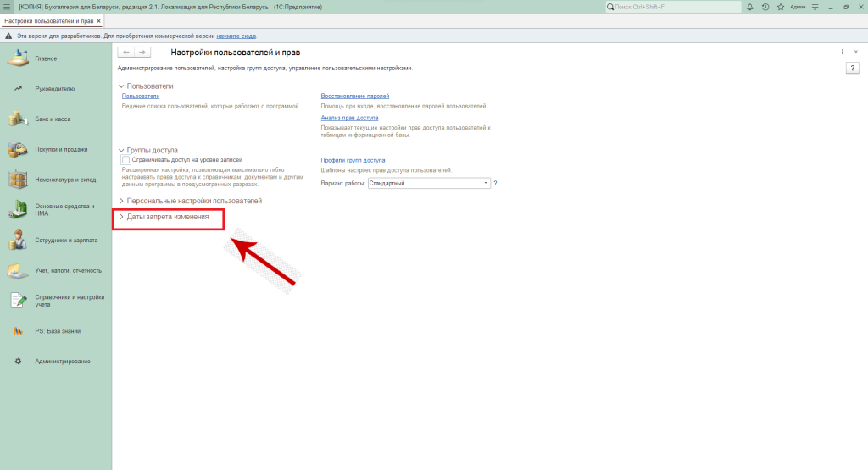This screenshot has width=868, height=470.
Task: Collapse the Пользователи section
Action: 121,86
